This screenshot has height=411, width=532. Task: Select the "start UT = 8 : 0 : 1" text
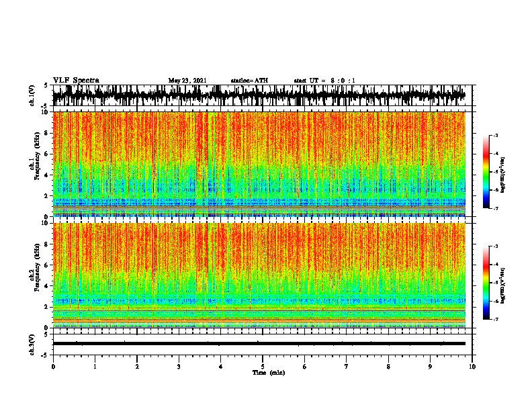pyautogui.click(x=324, y=81)
